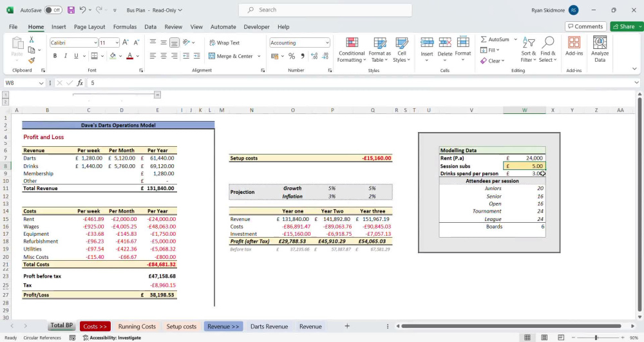Click the Format Painter brush icon
644x342 pixels.
click(31, 61)
